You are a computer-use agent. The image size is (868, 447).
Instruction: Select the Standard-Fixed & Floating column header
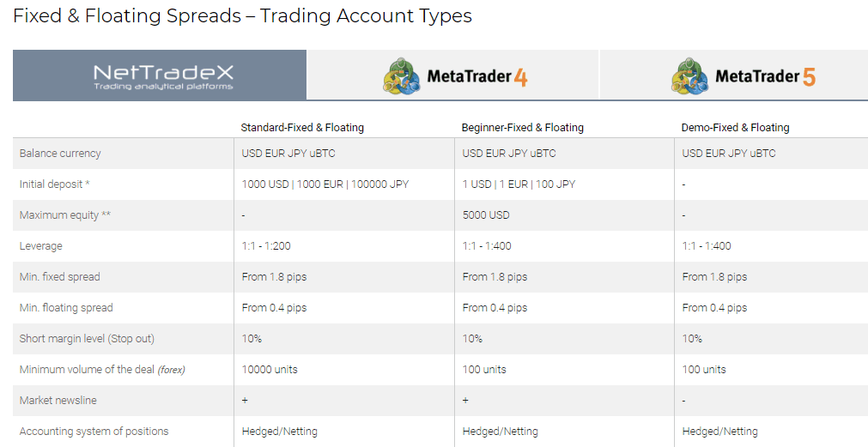(302, 127)
